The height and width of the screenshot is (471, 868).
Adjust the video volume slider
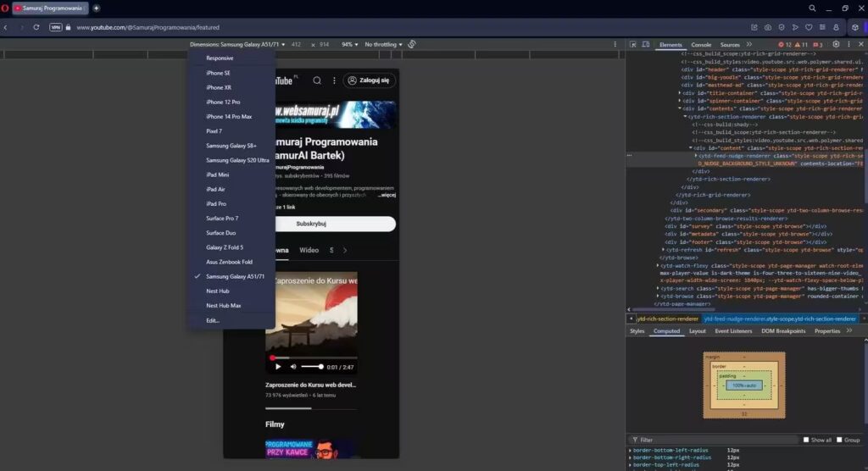pos(312,367)
